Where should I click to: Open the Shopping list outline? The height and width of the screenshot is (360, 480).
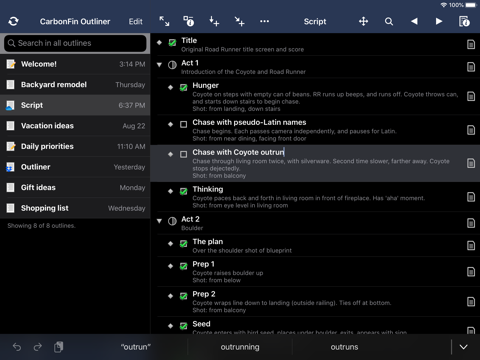pyautogui.click(x=75, y=208)
